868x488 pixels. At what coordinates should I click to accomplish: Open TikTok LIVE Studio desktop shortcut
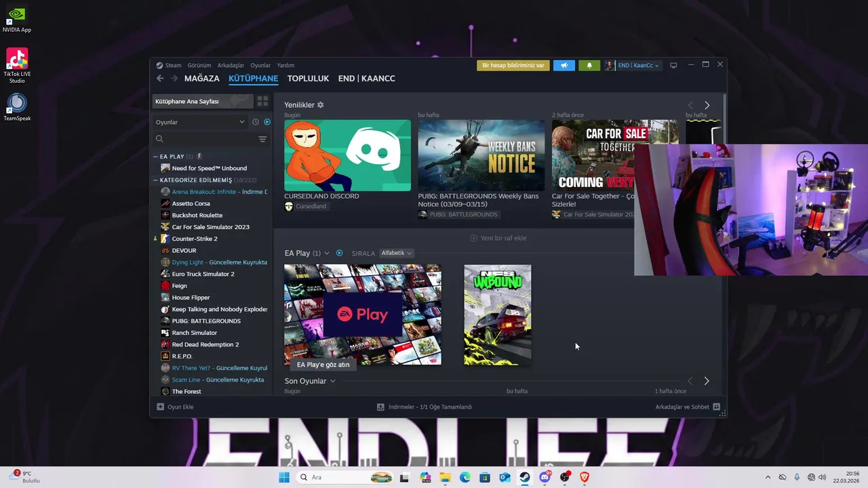(17, 66)
